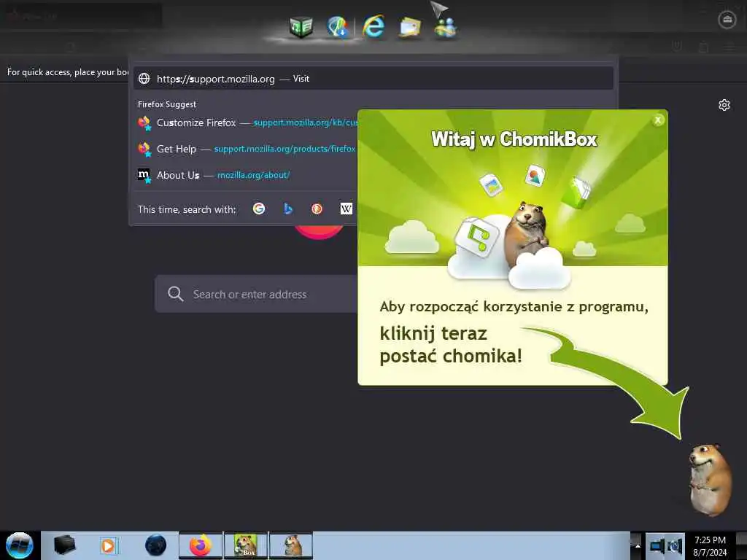This screenshot has height=560, width=747.
Task: Launch the green cube dock icon
Action: click(301, 27)
